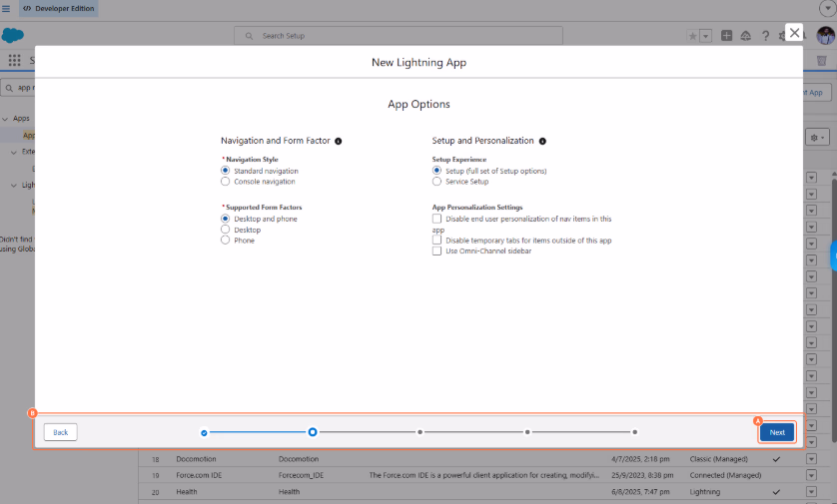Click the Next button
The width and height of the screenshot is (837, 504).
[777, 432]
